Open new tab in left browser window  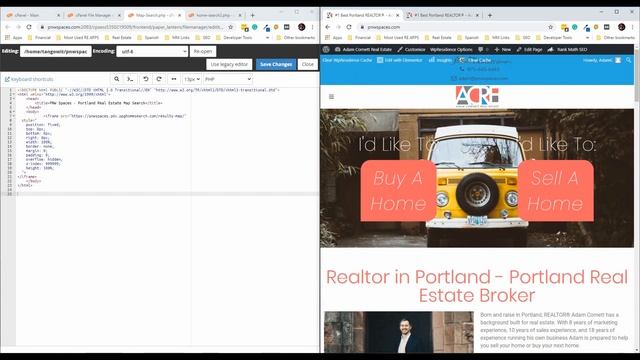pos(252,15)
